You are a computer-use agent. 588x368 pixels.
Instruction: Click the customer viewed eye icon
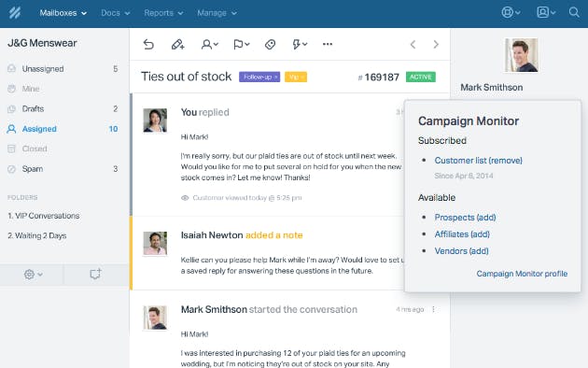[185, 198]
